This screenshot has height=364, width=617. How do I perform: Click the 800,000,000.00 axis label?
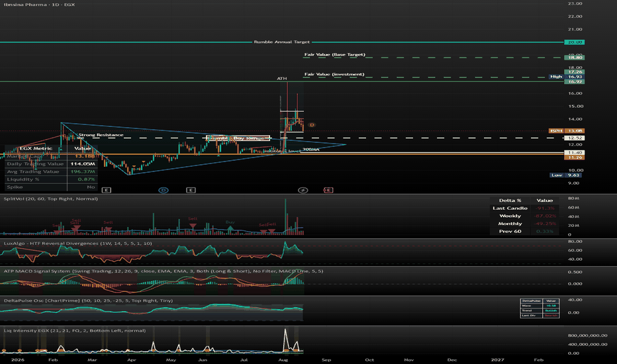coord(587,336)
